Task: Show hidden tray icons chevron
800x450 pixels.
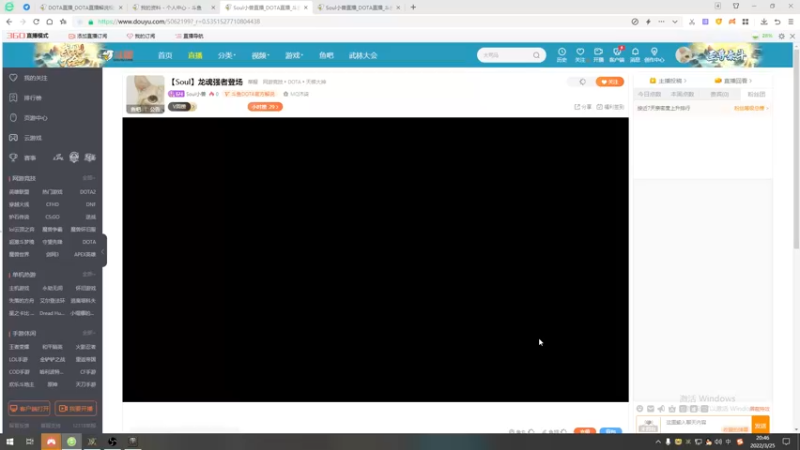Action: pyautogui.click(x=658, y=442)
